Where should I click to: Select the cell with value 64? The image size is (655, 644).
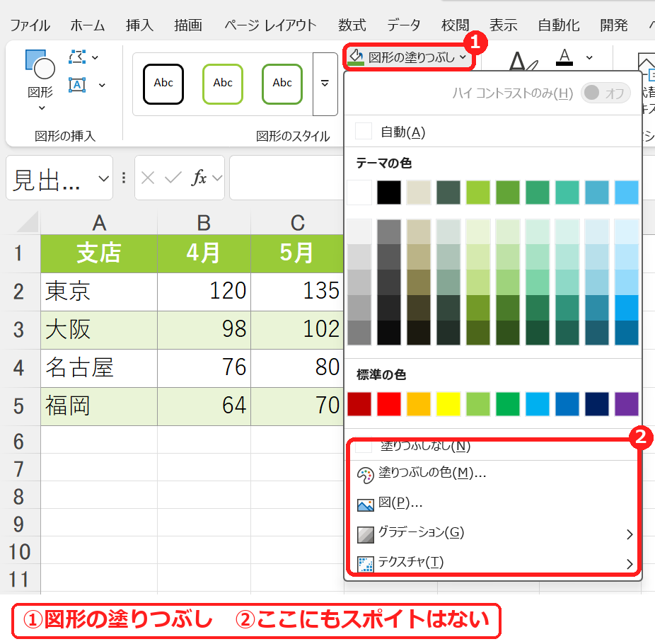(x=204, y=406)
